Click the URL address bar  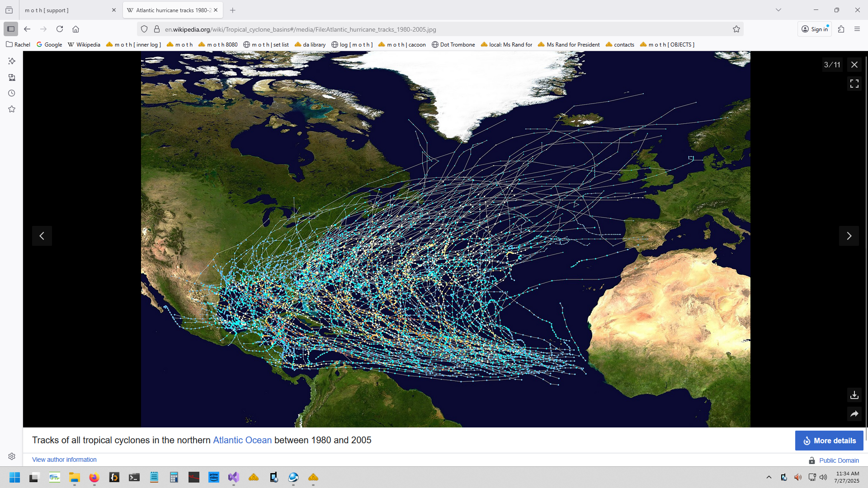pyautogui.click(x=407, y=29)
